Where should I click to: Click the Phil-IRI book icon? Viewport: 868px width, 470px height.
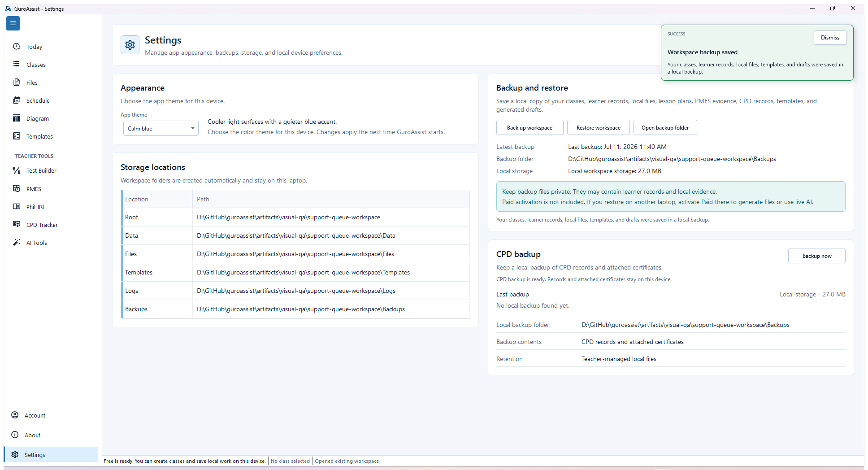17,206
